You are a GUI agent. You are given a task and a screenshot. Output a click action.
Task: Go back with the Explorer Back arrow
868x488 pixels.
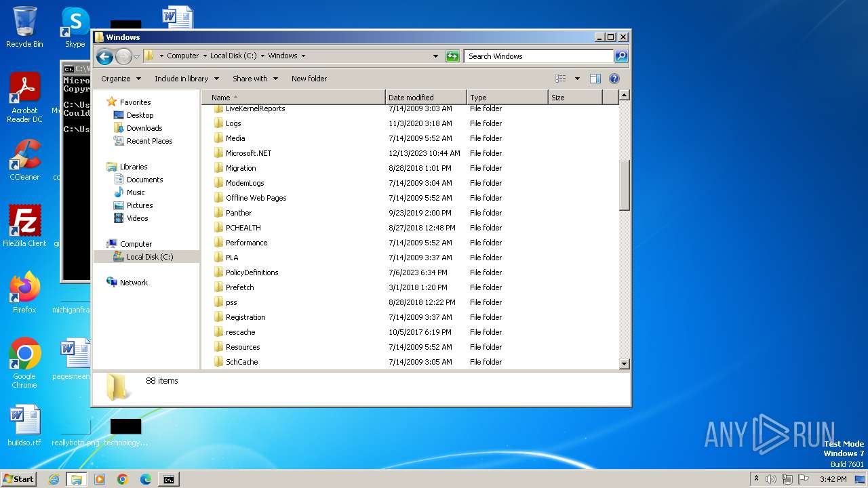click(104, 56)
